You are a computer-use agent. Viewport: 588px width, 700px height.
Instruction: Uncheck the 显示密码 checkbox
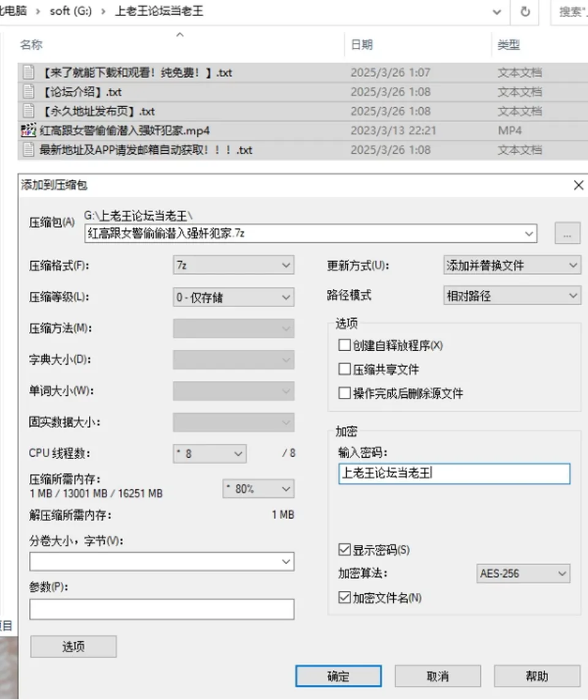click(x=344, y=550)
